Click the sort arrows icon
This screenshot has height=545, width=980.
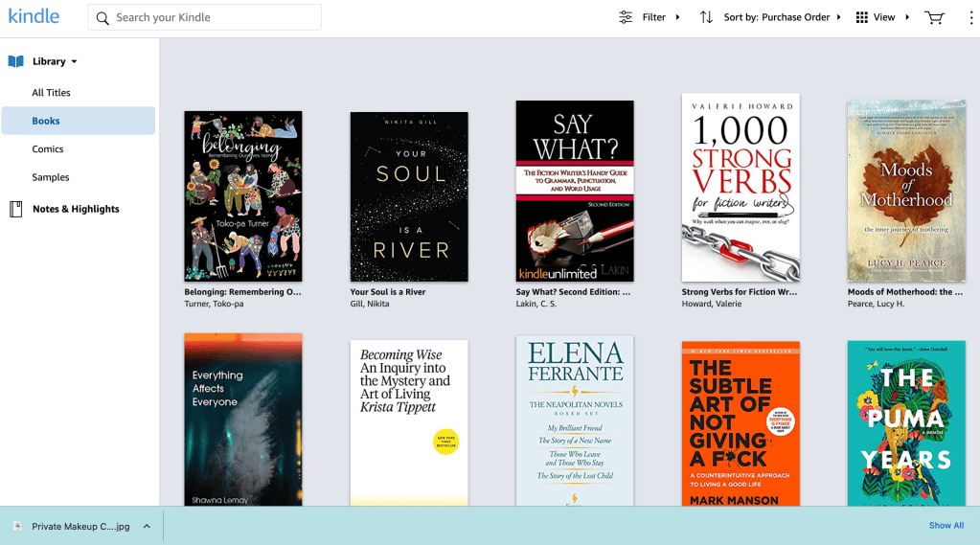tap(706, 17)
